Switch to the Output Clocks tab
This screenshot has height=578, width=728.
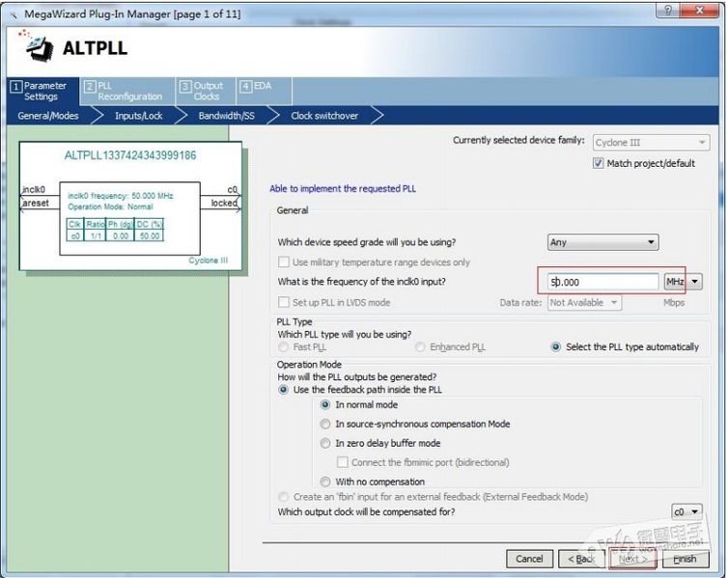coord(206,91)
